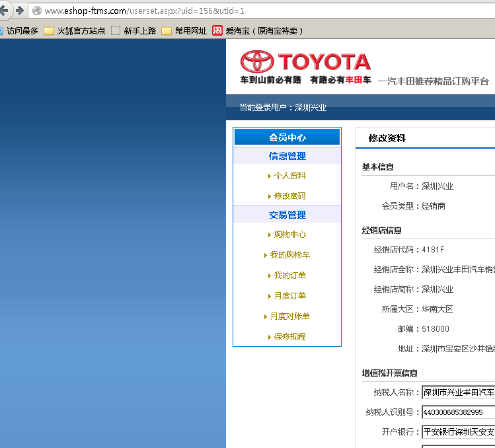Click the region value 华南大区
The image size is (495, 448).
tap(438, 309)
